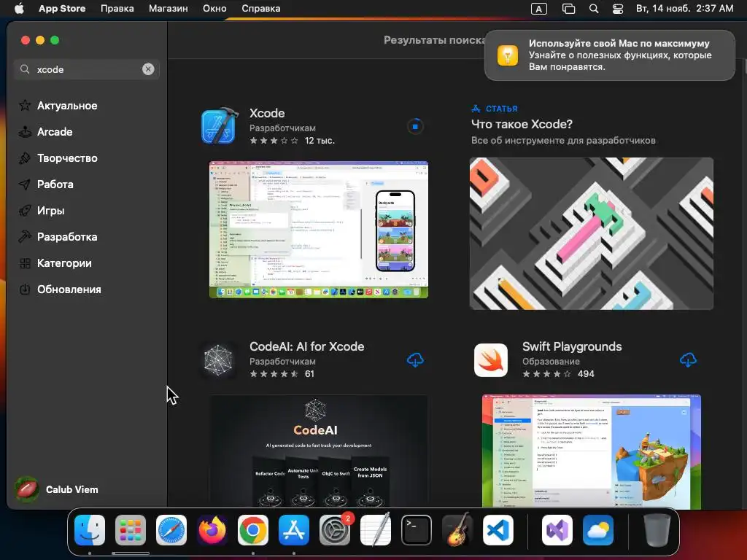Open the Что такое Xcode? article title
Image resolution: width=747 pixels, height=560 pixels.
pyautogui.click(x=522, y=124)
